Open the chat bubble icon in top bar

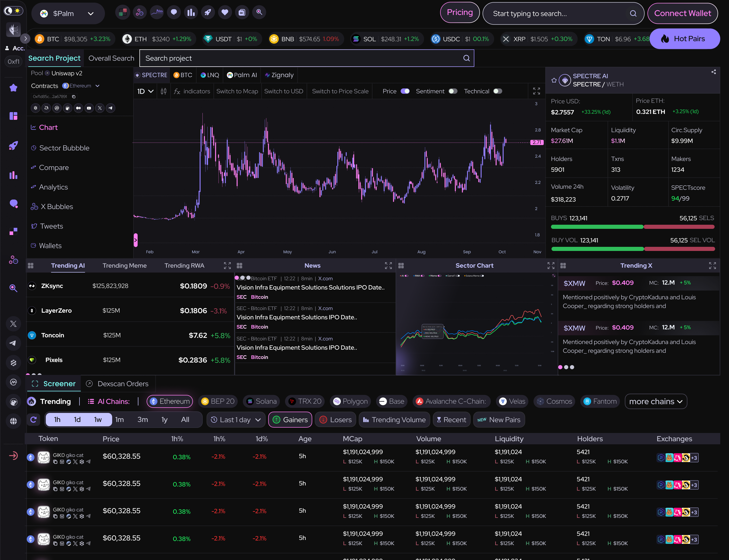tap(174, 13)
